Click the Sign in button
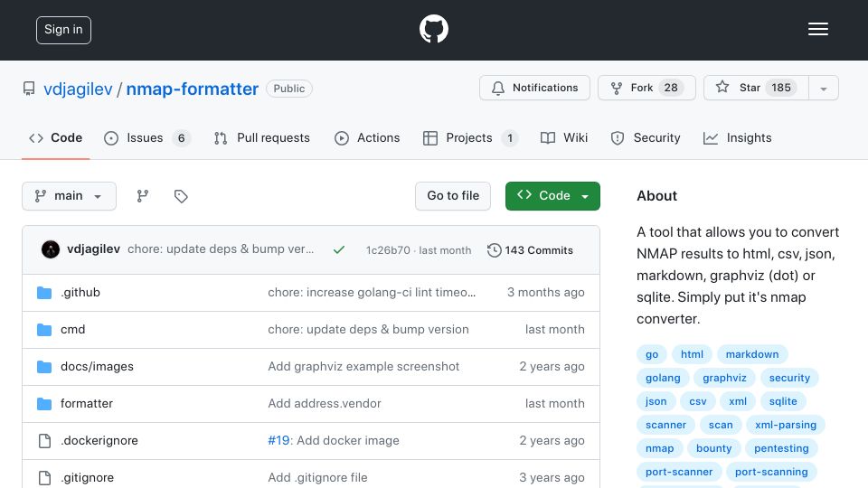The width and height of the screenshot is (868, 488). [63, 30]
